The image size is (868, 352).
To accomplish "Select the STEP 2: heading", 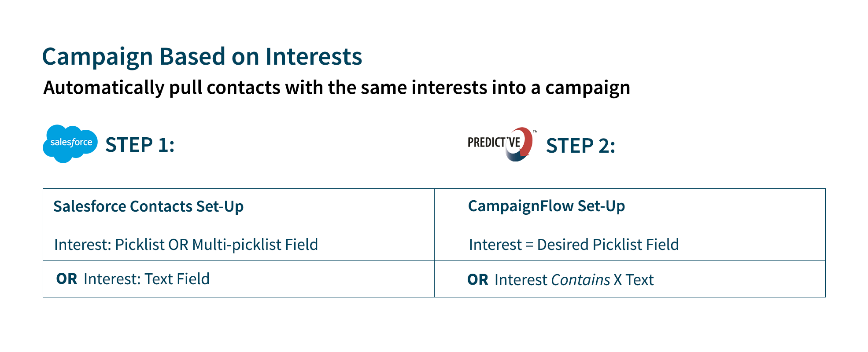I will pos(580,146).
